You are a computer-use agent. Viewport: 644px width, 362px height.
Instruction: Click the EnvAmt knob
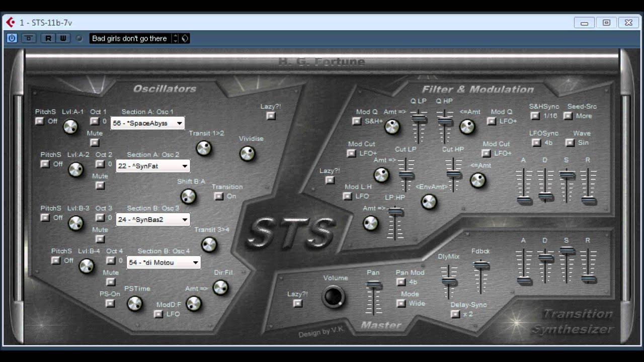(429, 202)
